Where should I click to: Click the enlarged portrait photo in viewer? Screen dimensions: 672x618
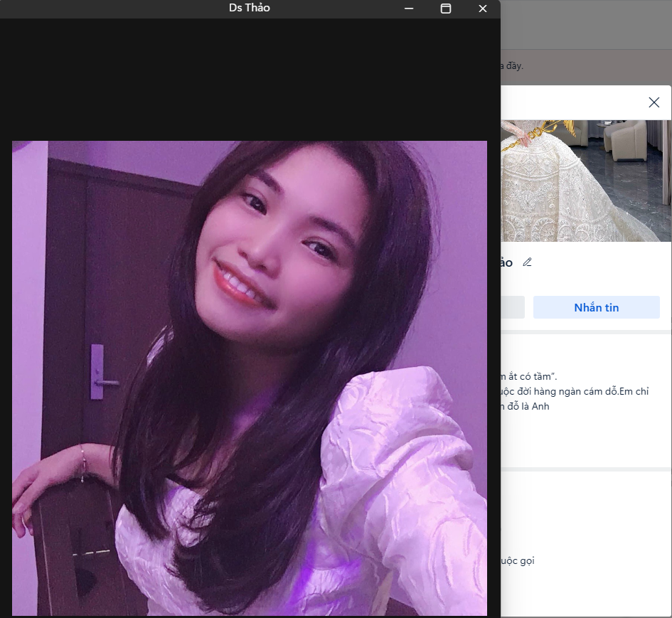click(249, 377)
